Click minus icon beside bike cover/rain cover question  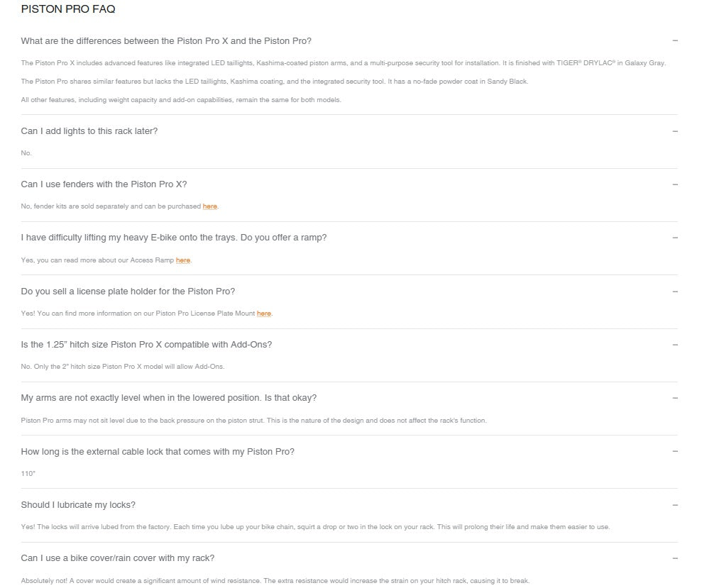pyautogui.click(x=674, y=558)
